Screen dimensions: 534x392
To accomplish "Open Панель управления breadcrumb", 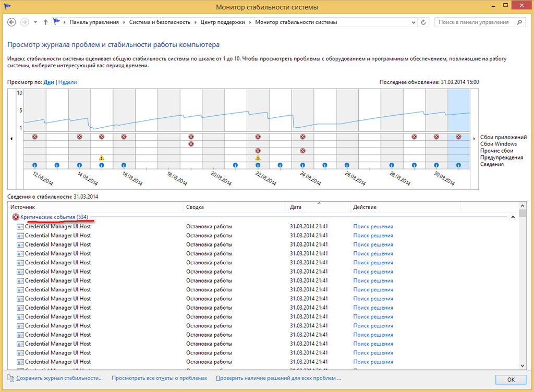I will pyautogui.click(x=94, y=22).
